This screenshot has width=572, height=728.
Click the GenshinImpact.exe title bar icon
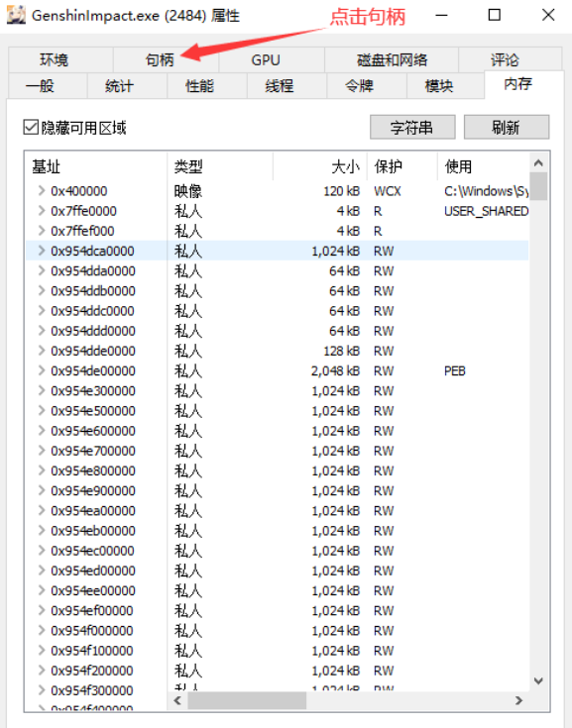coord(16,15)
